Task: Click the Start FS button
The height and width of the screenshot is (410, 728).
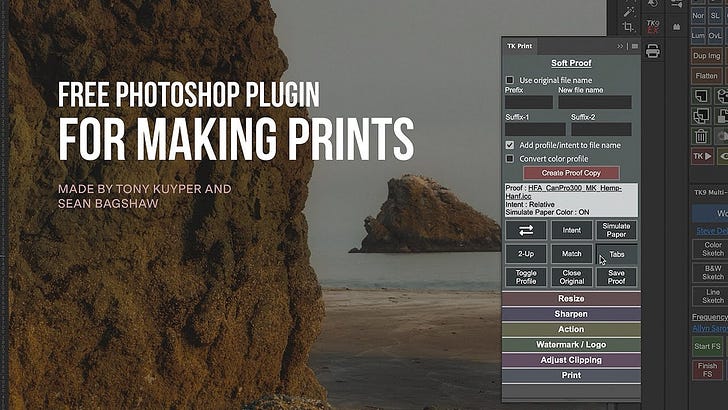Action: (707, 346)
